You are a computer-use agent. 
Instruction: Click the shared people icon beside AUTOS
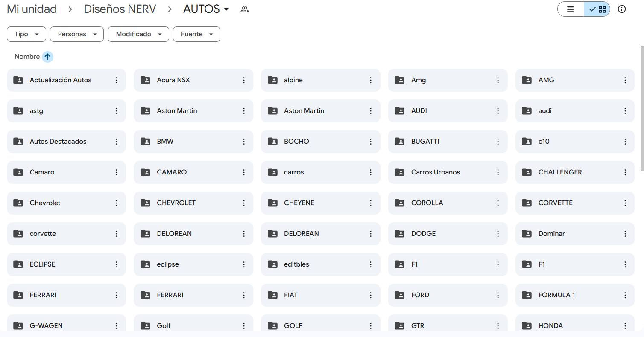coord(244,9)
